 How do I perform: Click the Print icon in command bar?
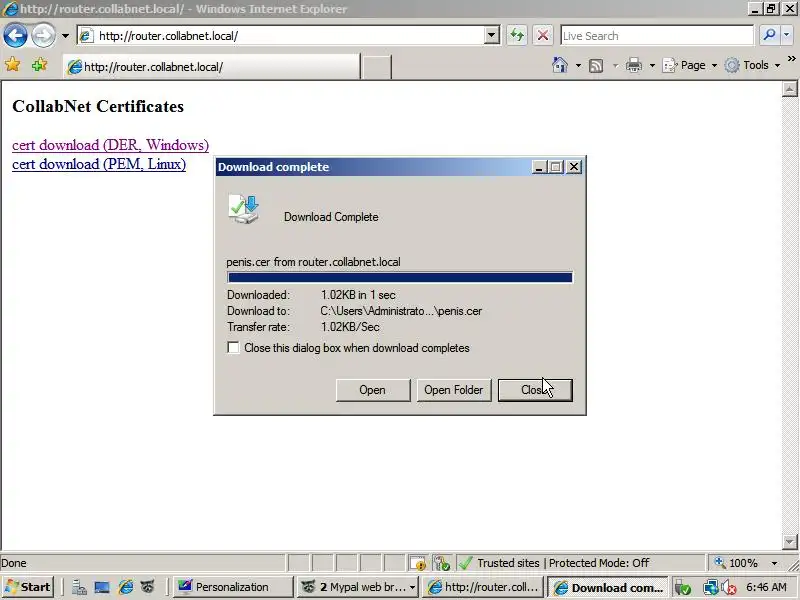[x=634, y=65]
